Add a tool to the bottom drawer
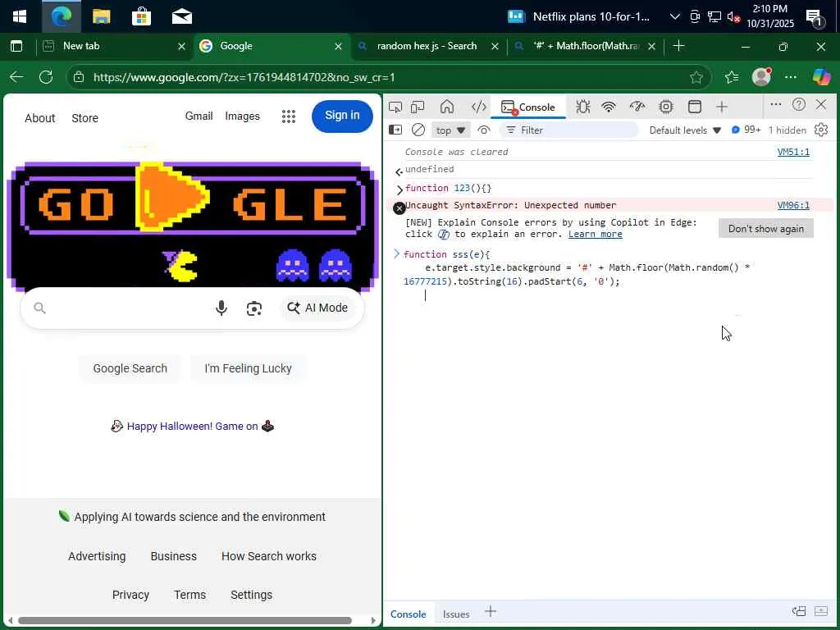This screenshot has height=630, width=840. [491, 611]
